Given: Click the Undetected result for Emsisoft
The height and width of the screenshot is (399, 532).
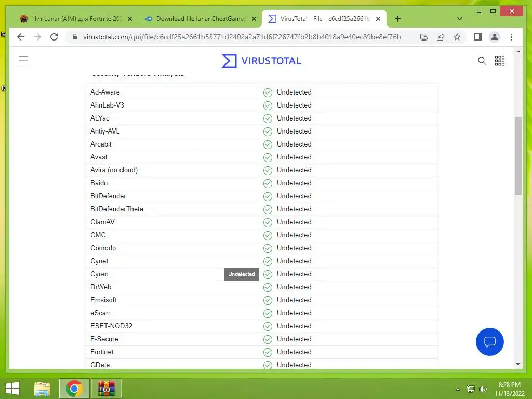Looking at the screenshot, I should 294,300.
